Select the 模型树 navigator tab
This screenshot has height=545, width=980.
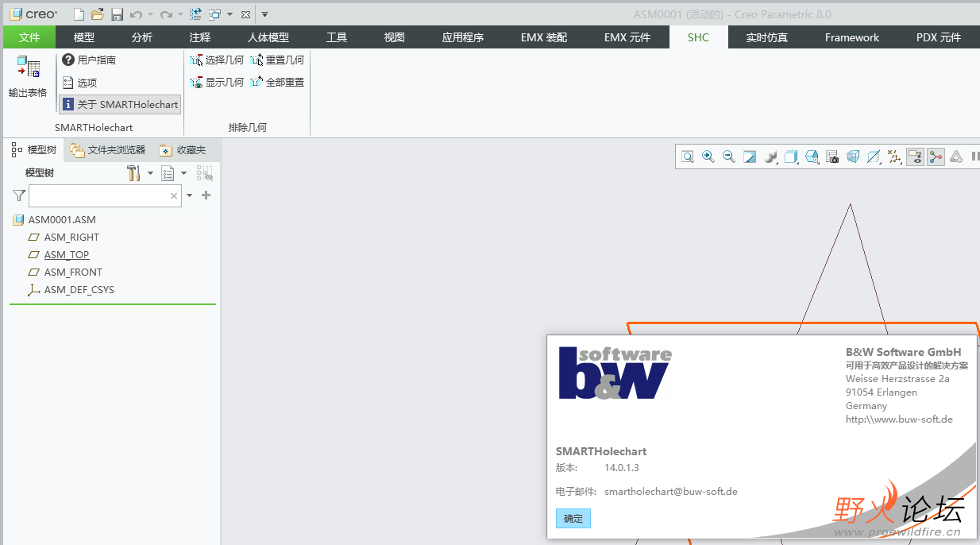tap(34, 149)
